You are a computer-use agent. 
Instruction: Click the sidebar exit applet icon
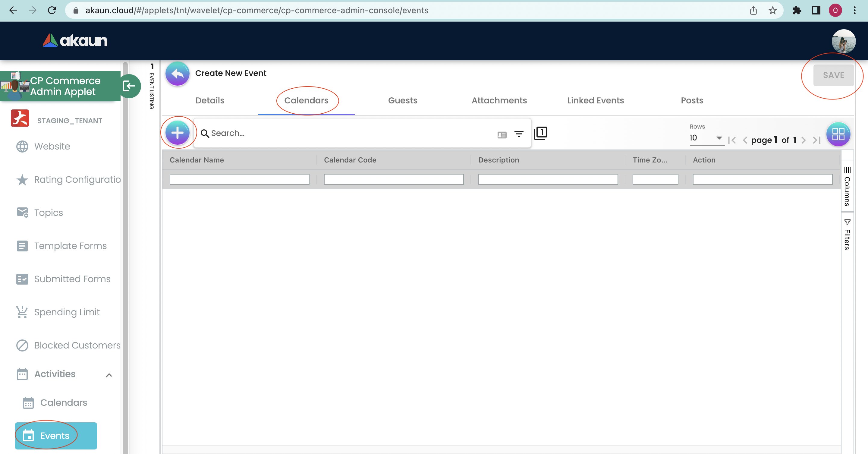(x=129, y=86)
